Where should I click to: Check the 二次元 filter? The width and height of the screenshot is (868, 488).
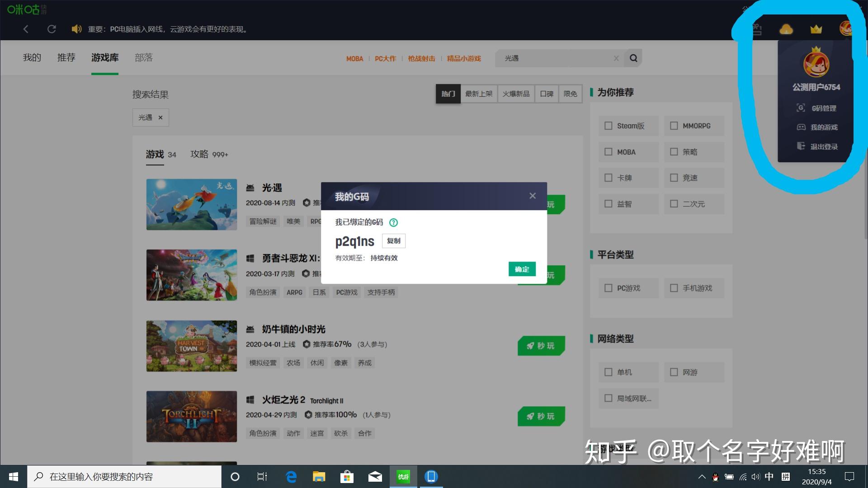[674, 204]
